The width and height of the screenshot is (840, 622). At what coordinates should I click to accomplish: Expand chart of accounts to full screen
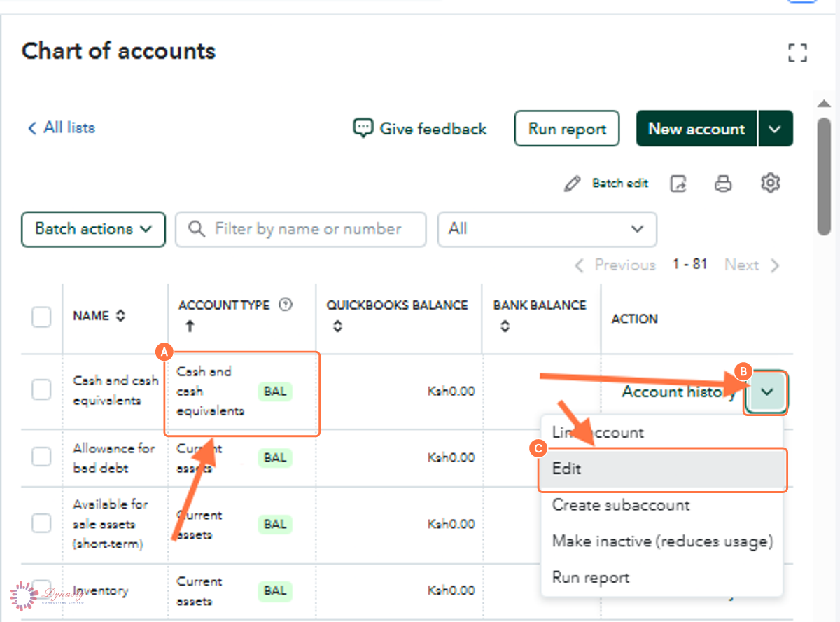pos(797,53)
